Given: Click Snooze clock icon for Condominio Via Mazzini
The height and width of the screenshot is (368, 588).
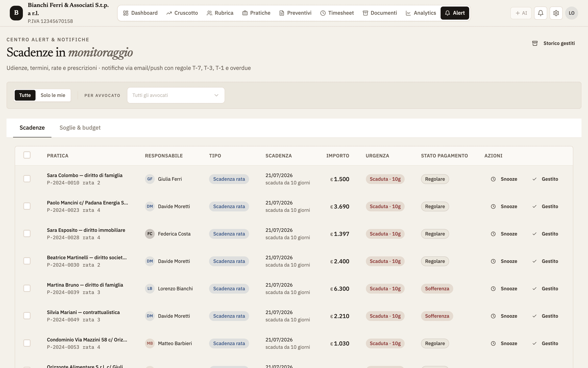Looking at the screenshot, I should (x=493, y=343).
